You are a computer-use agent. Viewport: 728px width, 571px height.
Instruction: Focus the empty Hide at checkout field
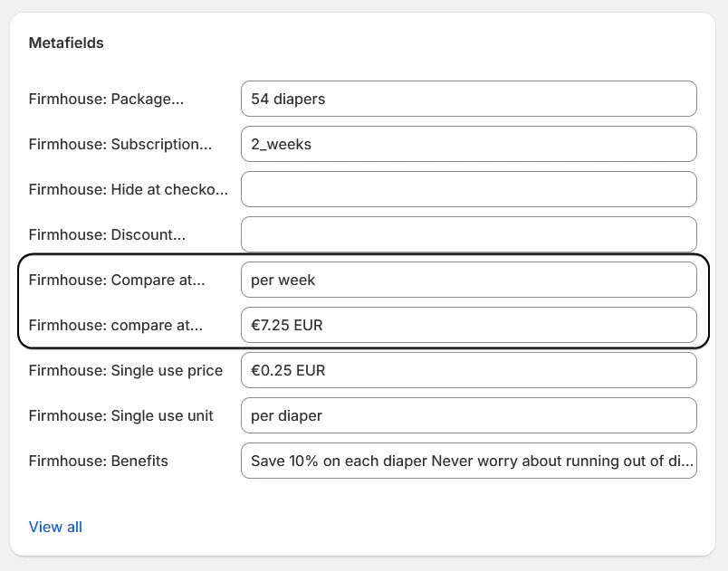(x=468, y=189)
